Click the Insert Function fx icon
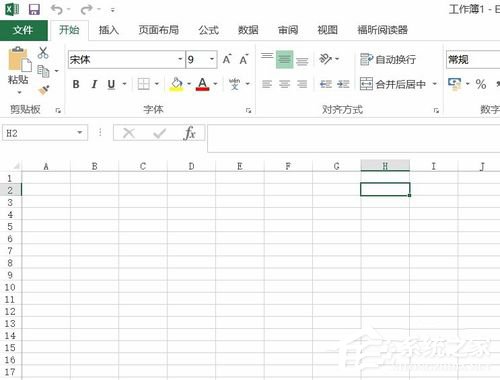 190,133
